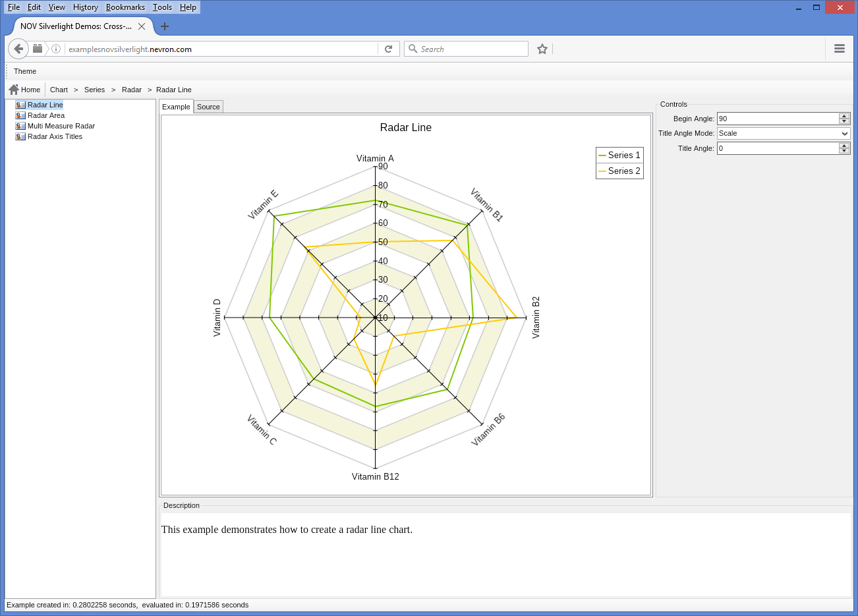Click the Vitamin B2 axis label

(536, 317)
